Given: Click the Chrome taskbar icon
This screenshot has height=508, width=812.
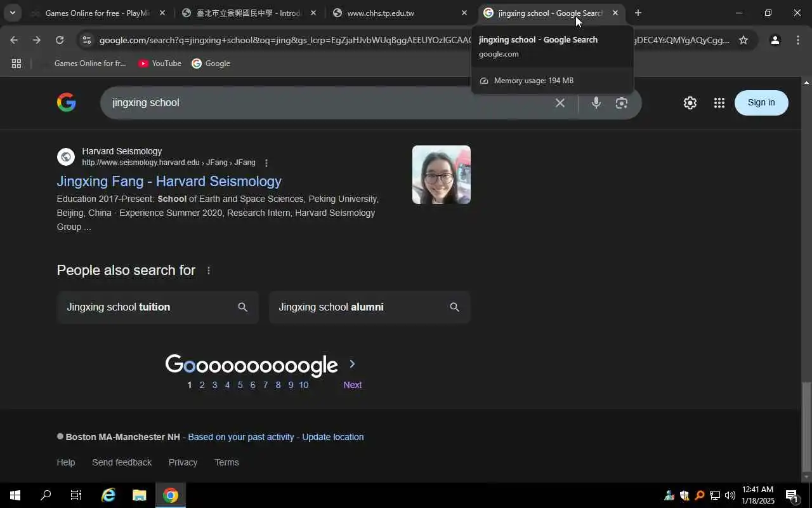Looking at the screenshot, I should 170,495.
